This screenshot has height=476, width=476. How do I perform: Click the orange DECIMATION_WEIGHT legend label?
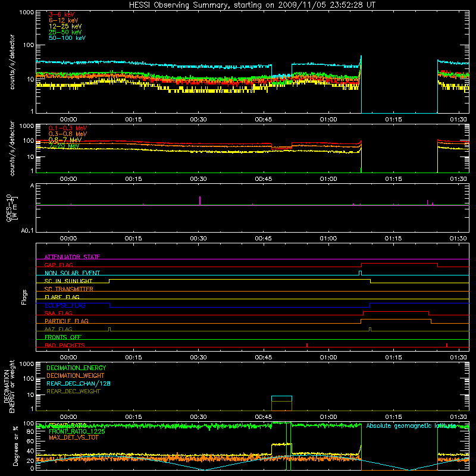(x=76, y=375)
